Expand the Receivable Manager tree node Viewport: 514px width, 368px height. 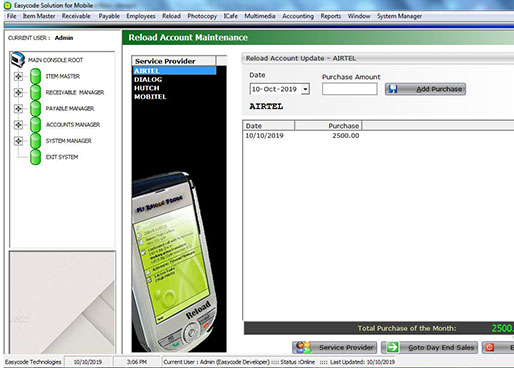point(18,92)
